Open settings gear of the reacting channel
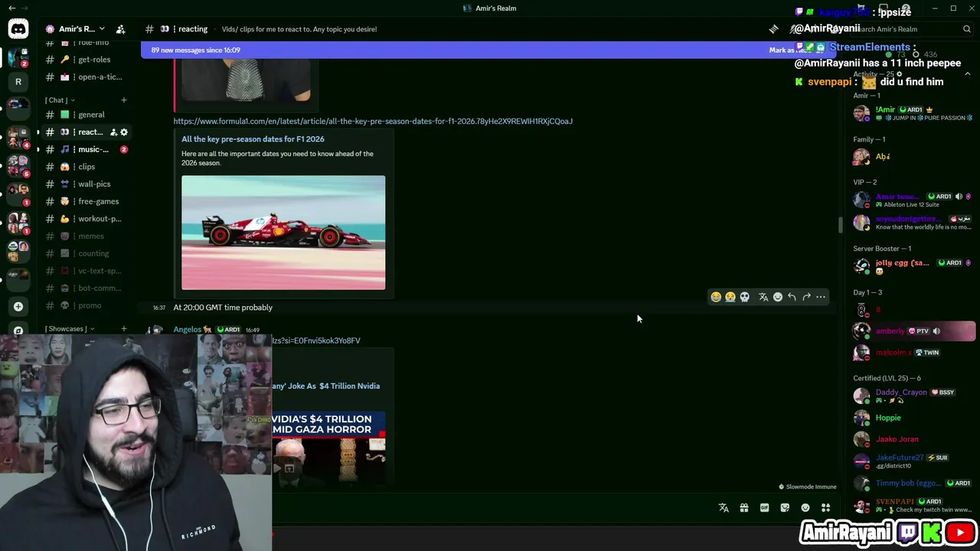Image resolution: width=980 pixels, height=551 pixels. coord(124,132)
